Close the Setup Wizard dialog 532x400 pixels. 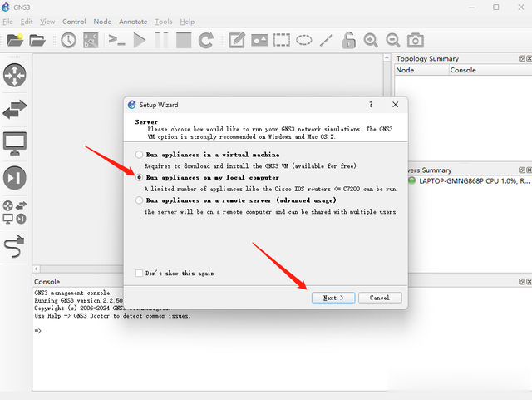(x=396, y=105)
